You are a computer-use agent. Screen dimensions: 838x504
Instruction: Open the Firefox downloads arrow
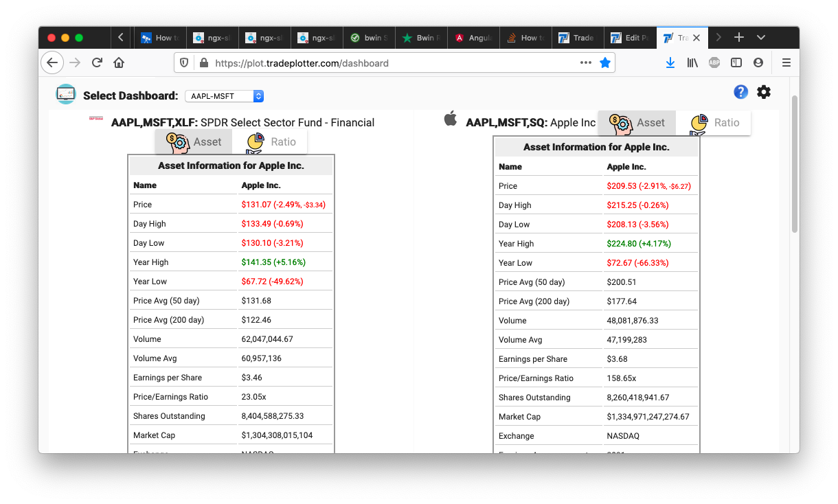(670, 62)
